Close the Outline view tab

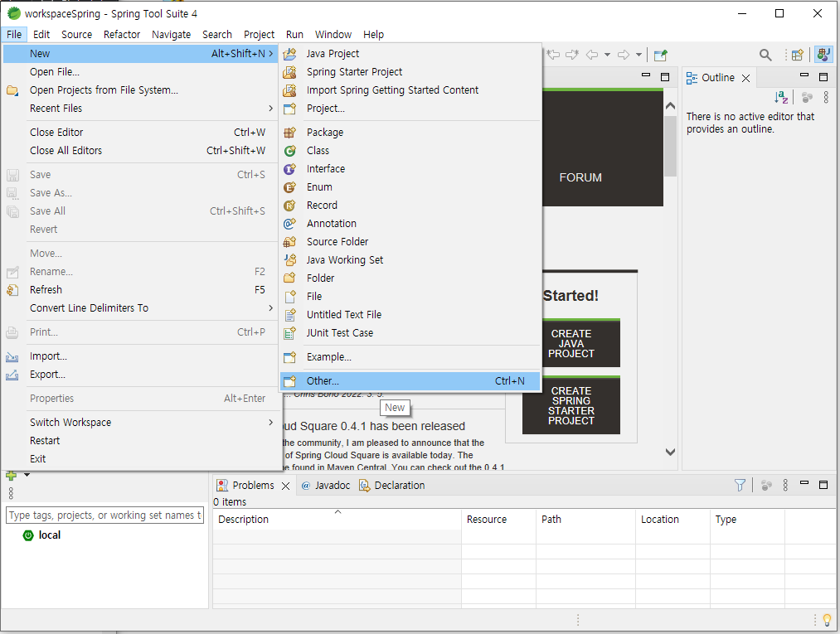coord(745,78)
